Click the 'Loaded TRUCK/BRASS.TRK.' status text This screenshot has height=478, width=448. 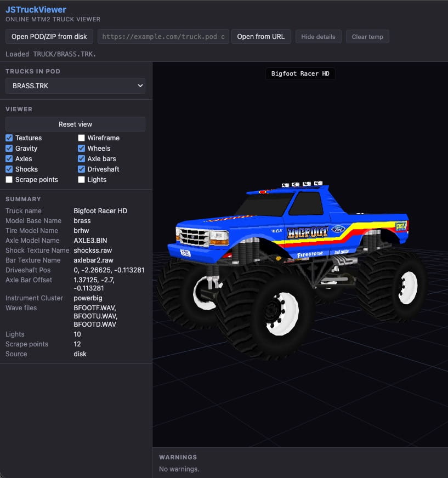pos(50,54)
